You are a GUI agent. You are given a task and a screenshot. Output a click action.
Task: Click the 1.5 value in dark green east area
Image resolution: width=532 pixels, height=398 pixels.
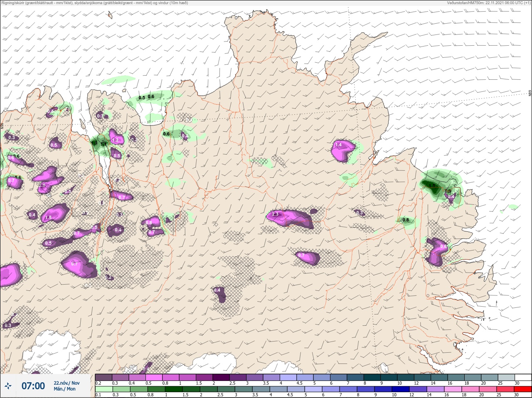(x=432, y=186)
